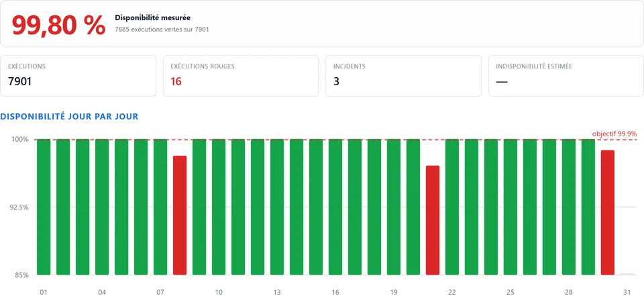
Task: Click the tiny grey bar for day 31
Action: [x=627, y=274]
